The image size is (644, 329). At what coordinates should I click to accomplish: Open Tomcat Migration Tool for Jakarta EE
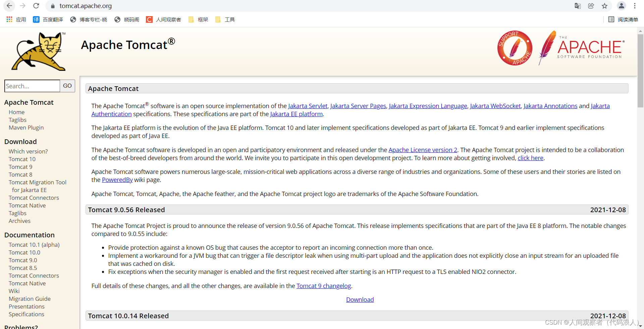point(38,186)
